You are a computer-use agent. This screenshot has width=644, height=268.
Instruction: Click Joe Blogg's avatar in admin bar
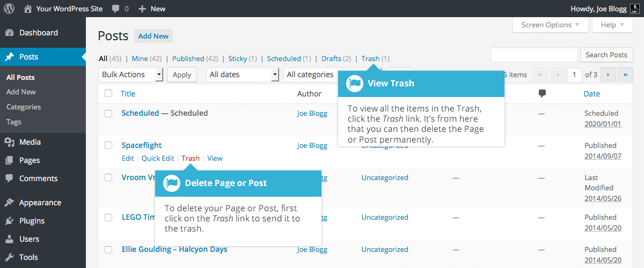[x=634, y=9]
